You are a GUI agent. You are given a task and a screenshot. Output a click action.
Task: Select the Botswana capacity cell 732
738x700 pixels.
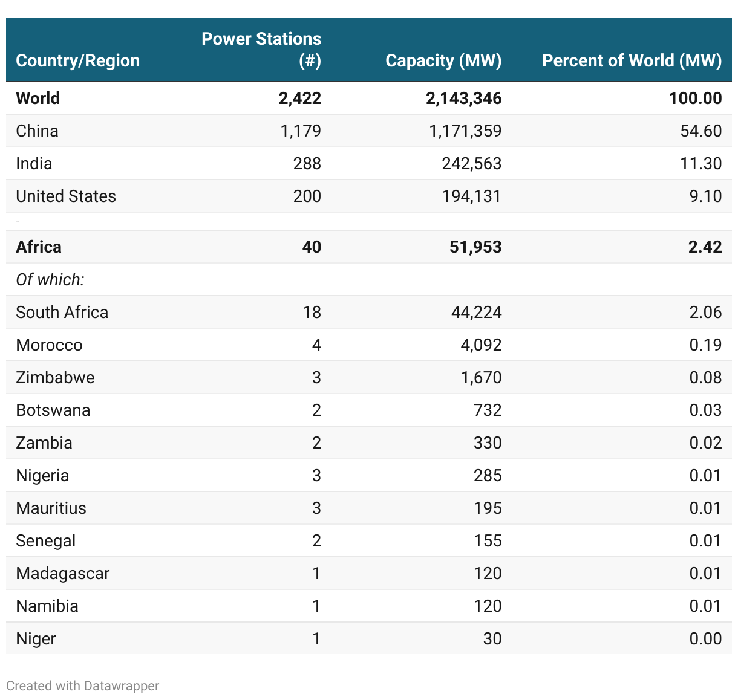coord(488,410)
